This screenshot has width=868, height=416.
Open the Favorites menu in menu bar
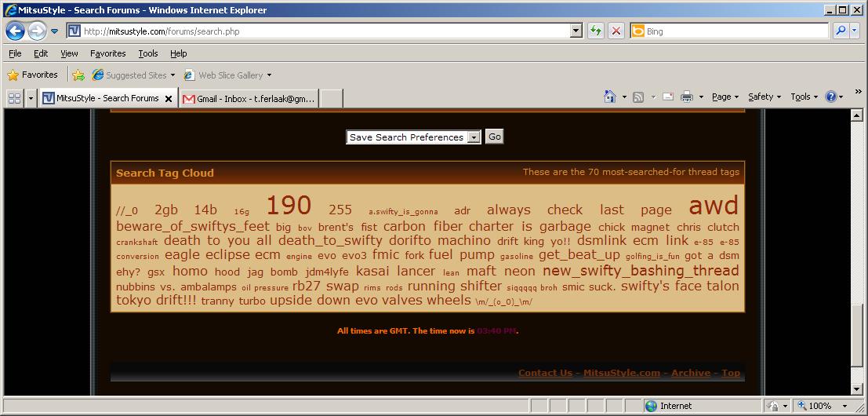pyautogui.click(x=107, y=53)
